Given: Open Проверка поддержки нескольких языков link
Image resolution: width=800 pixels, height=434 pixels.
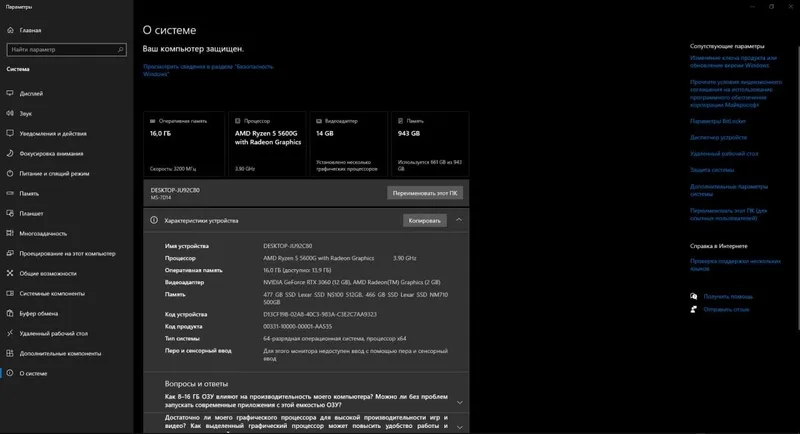Looking at the screenshot, I should point(735,265).
